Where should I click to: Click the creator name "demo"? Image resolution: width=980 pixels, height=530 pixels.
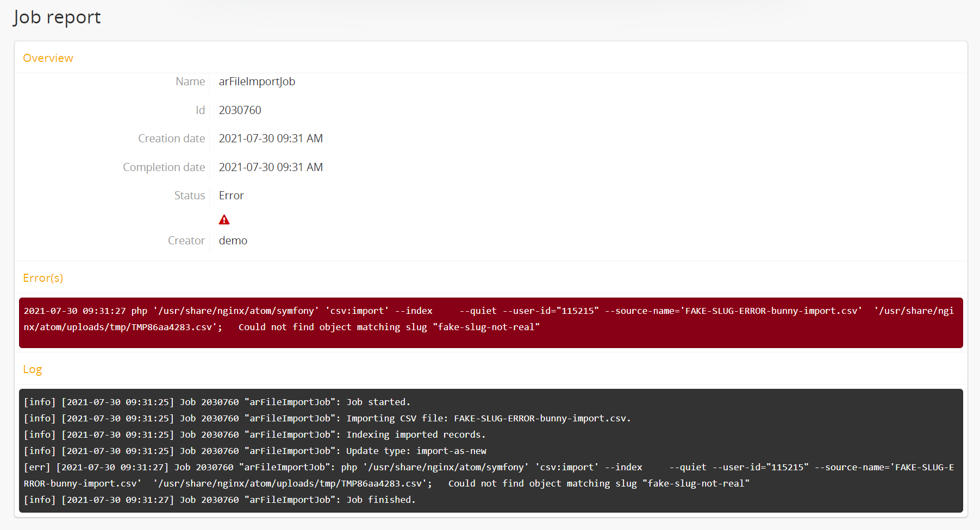tap(233, 241)
